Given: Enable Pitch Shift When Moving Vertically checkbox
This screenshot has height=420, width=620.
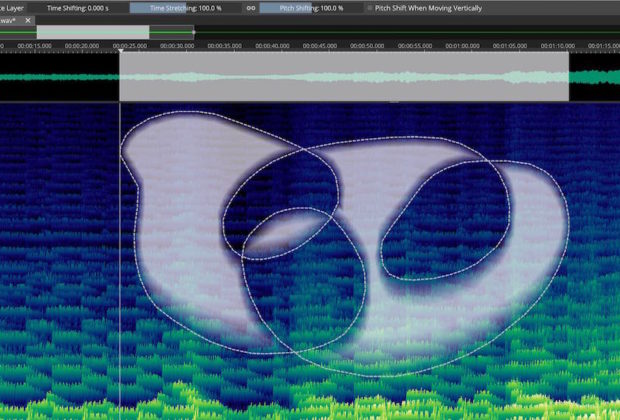Looking at the screenshot, I should (x=370, y=8).
